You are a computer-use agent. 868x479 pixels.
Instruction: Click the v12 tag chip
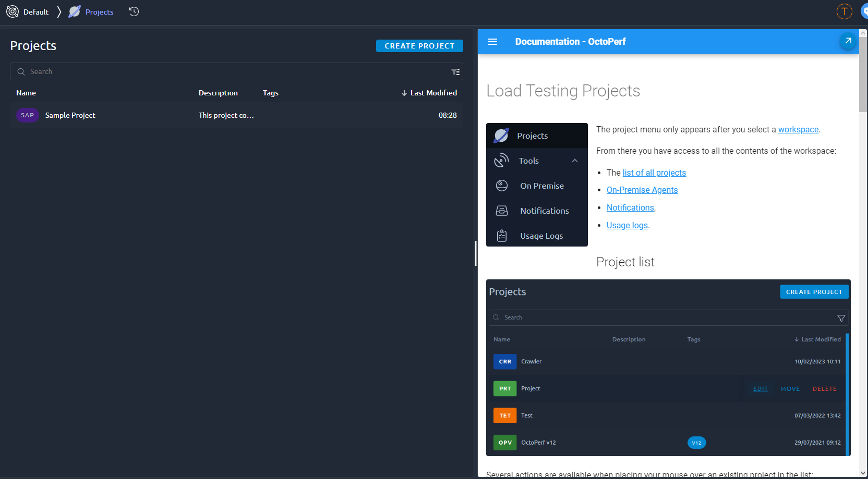point(696,443)
